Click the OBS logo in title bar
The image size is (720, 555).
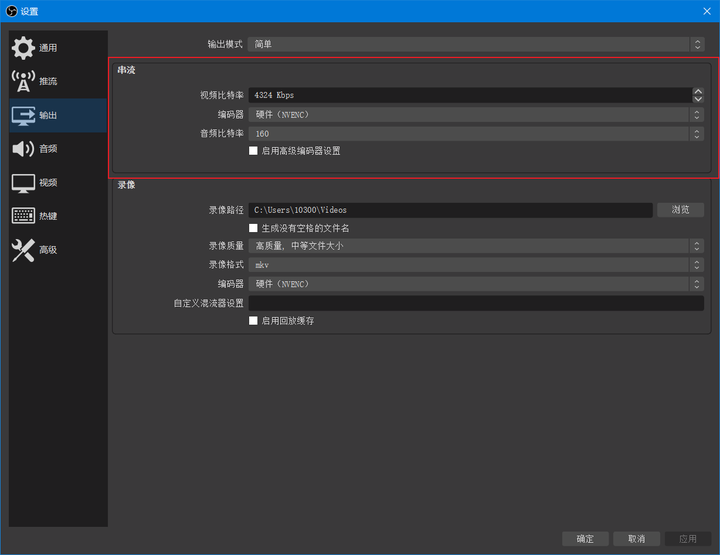pyautogui.click(x=11, y=11)
